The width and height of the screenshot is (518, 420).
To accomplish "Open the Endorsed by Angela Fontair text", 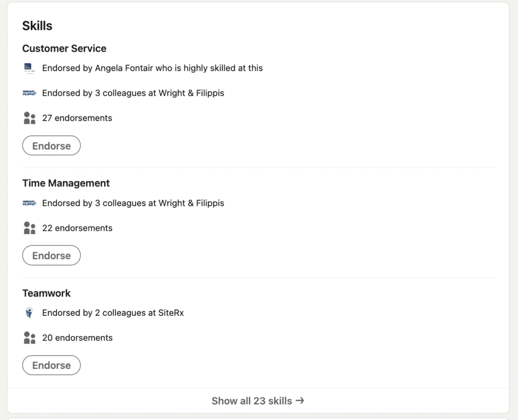I will (152, 68).
